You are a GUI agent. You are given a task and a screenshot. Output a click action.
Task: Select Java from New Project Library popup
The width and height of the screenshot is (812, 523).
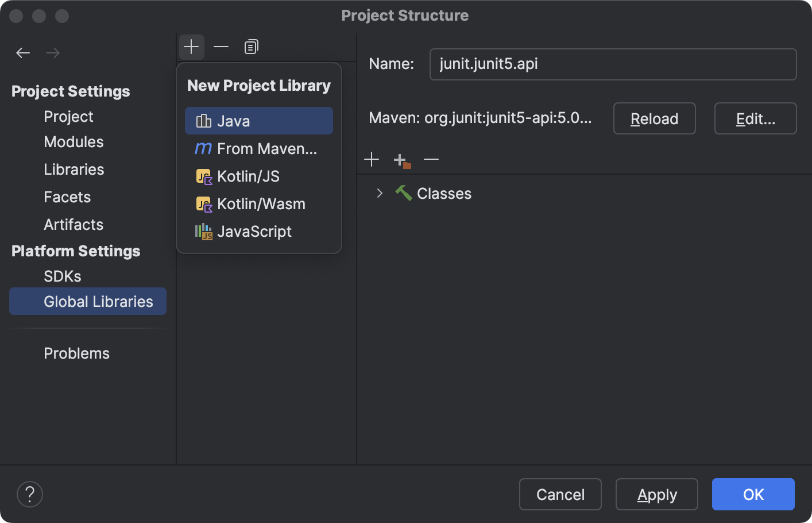(258, 121)
